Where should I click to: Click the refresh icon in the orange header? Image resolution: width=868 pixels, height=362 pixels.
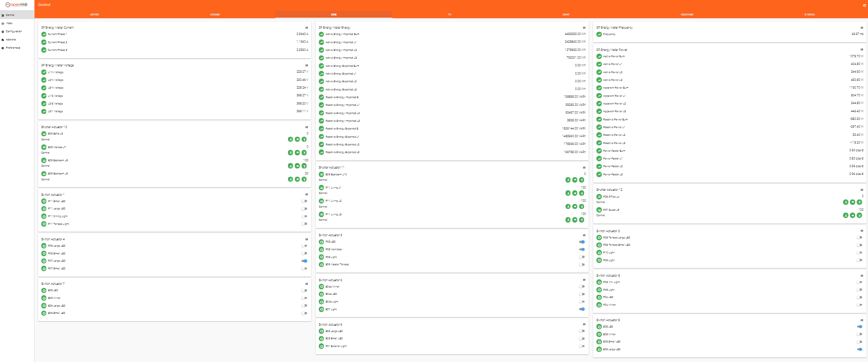click(x=864, y=5)
